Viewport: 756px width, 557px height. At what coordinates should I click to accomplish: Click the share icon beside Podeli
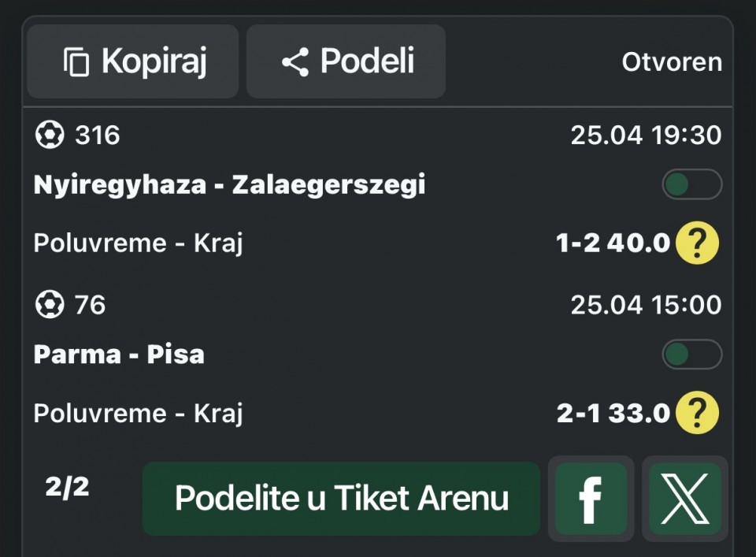coord(295,62)
